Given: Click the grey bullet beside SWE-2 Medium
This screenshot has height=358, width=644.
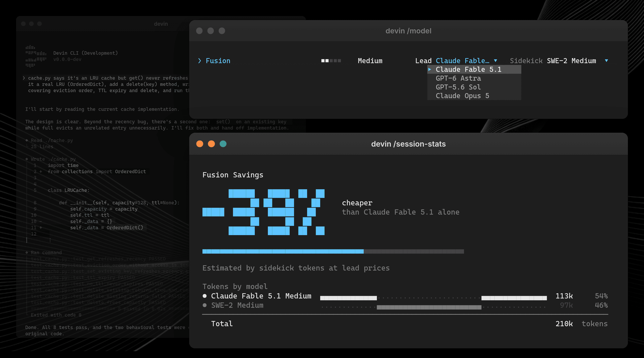Looking at the screenshot, I should coord(205,305).
